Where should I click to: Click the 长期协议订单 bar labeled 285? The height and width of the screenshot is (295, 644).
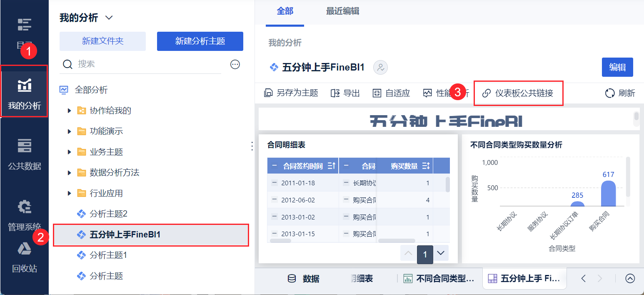tap(577, 204)
